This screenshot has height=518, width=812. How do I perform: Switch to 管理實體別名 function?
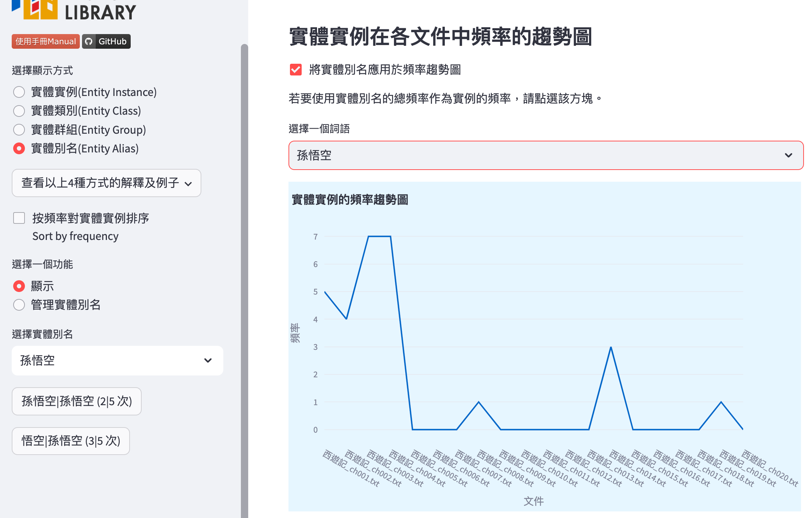tap(19, 305)
